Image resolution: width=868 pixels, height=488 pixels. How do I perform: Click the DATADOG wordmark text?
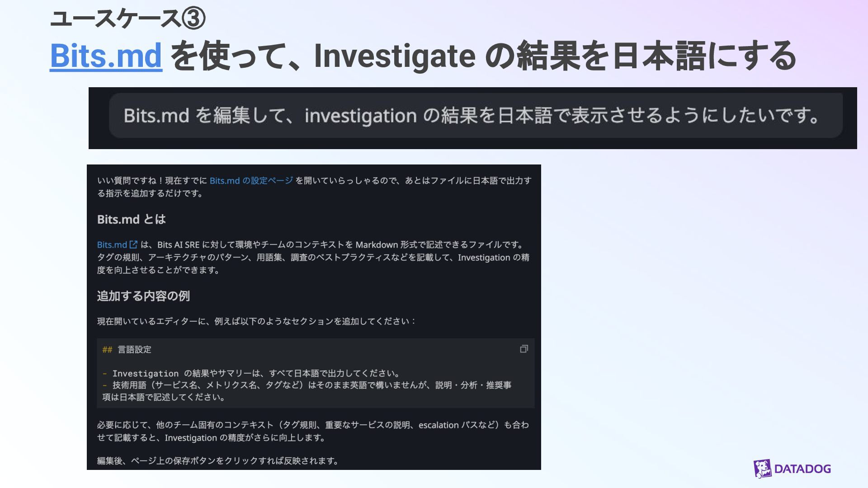click(802, 469)
